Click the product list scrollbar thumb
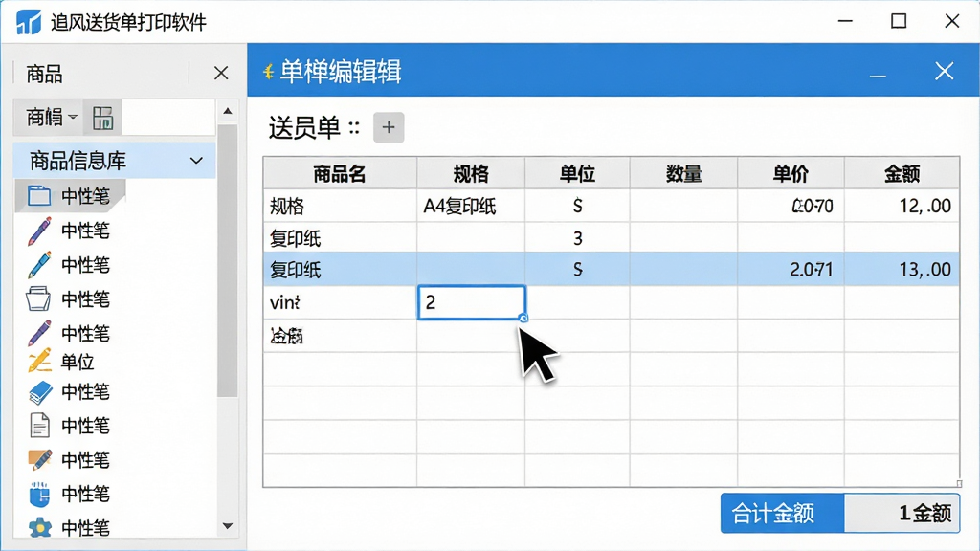The height and width of the screenshot is (551, 980). coord(228,260)
